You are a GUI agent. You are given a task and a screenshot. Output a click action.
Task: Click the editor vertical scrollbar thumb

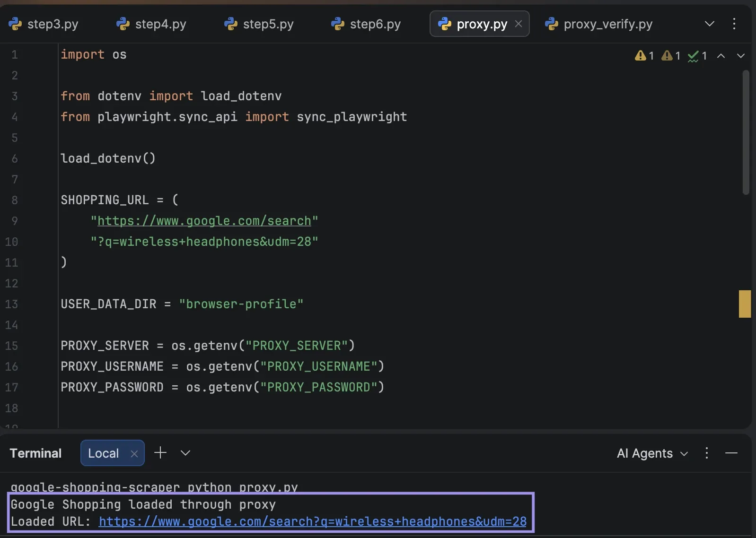(746, 132)
